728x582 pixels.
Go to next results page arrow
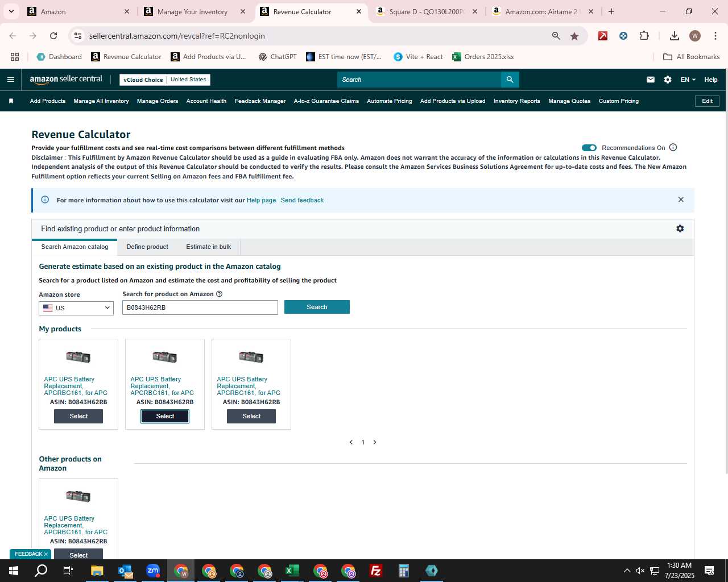(x=375, y=442)
